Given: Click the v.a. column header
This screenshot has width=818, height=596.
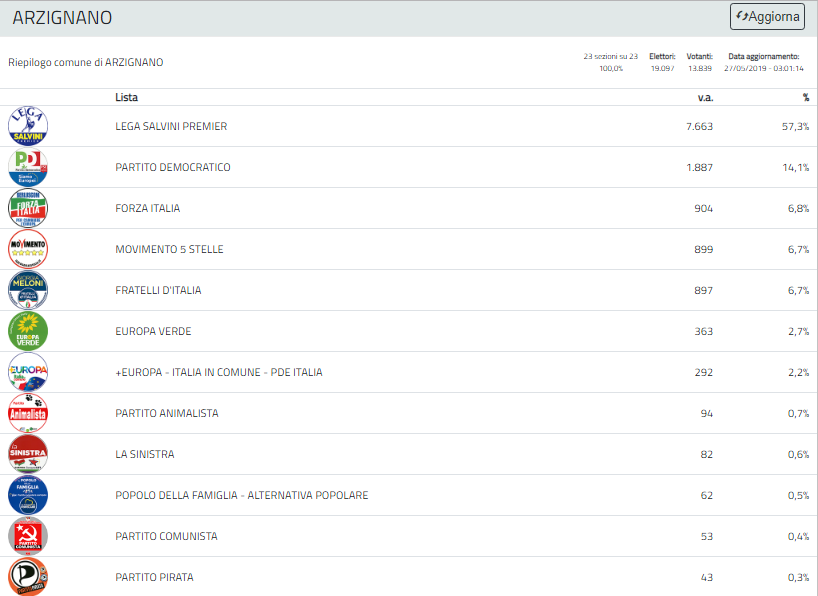Looking at the screenshot, I should 705,97.
